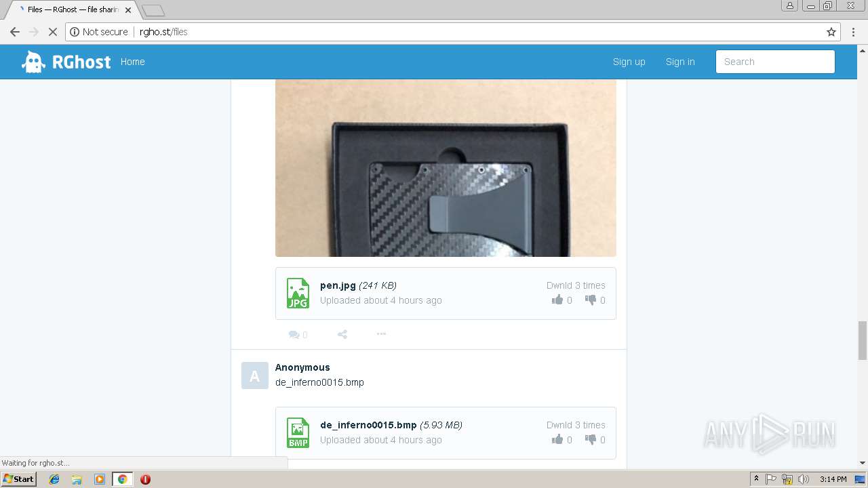Viewport: 868px width, 488px height.
Task: Open media player taskbar icon
Action: [x=100, y=479]
